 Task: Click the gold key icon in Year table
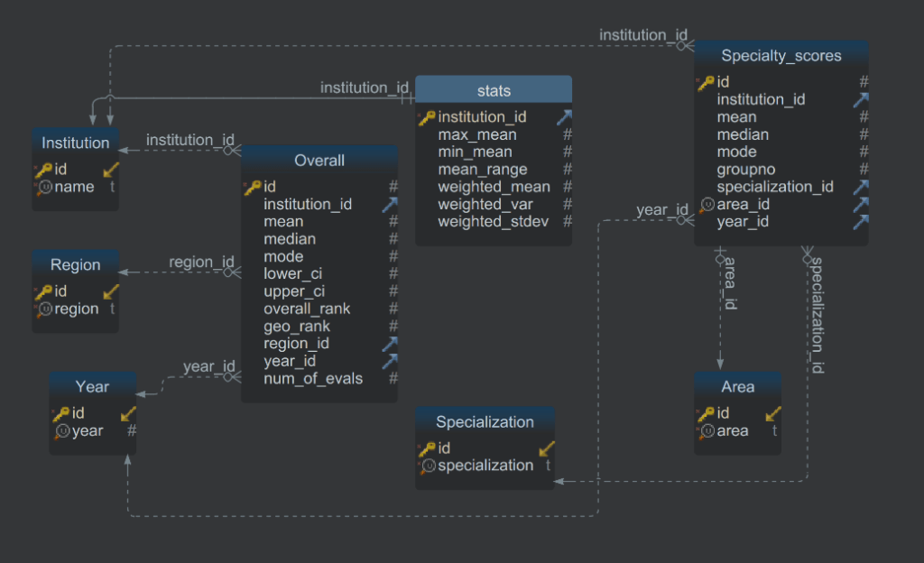pyautogui.click(x=60, y=413)
